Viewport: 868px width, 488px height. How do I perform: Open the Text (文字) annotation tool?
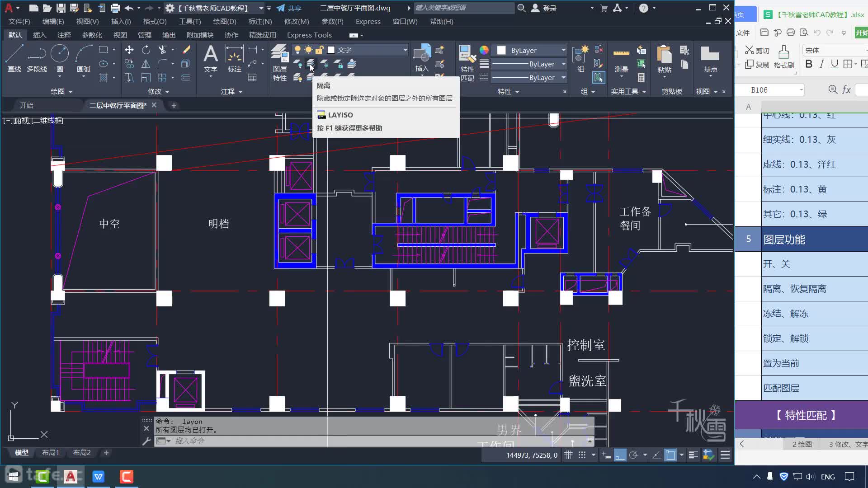[211, 58]
